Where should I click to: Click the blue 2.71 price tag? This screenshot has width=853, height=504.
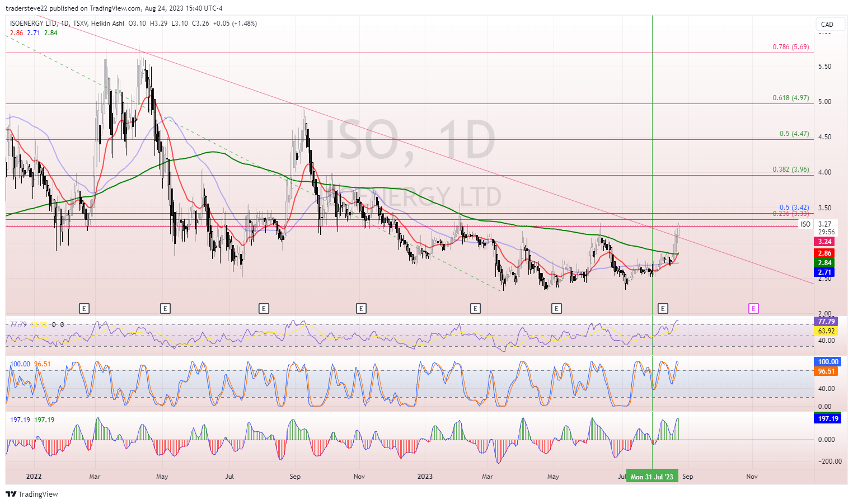click(824, 272)
